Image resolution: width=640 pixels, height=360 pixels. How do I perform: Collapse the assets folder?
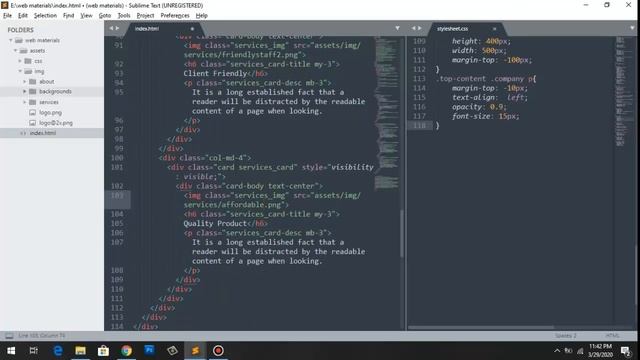pos(16,51)
